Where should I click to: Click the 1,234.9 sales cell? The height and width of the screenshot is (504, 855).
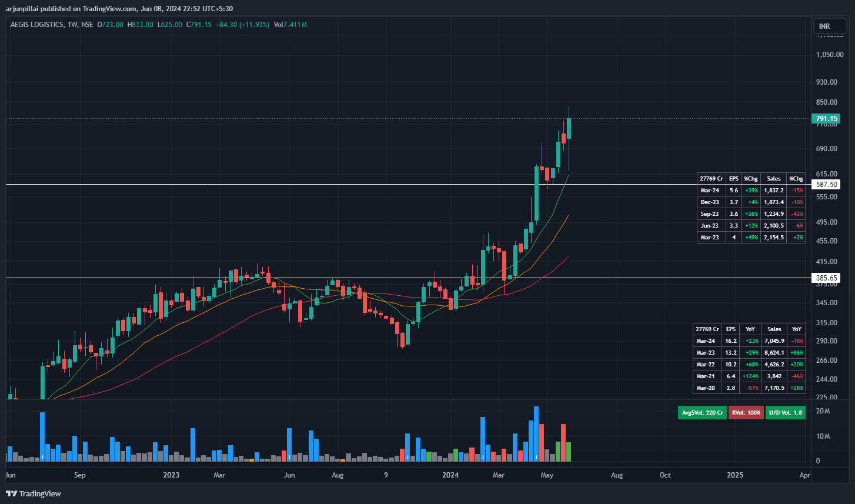(774, 214)
